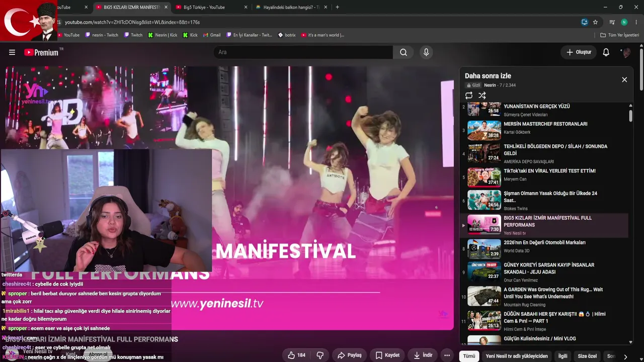Select BIG5 KIZLARI playlist thumbnail 7:30
Image resolution: width=644 pixels, height=362 pixels.
click(484, 224)
